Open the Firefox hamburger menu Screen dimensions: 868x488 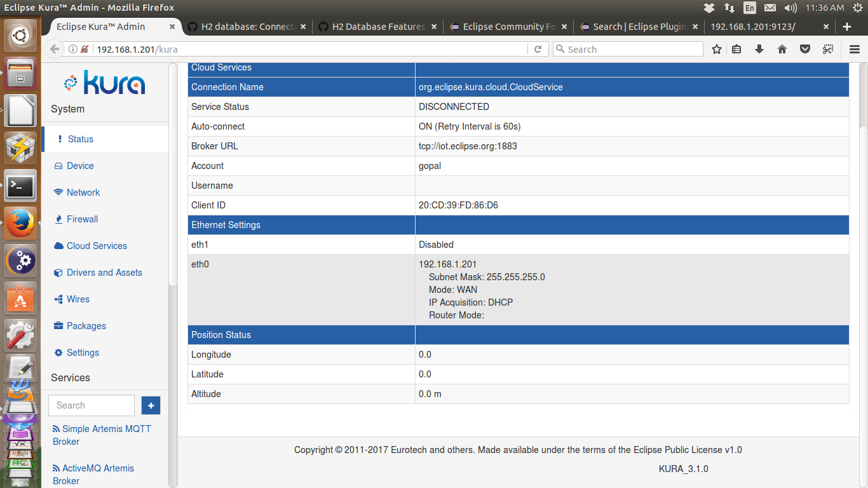click(855, 50)
